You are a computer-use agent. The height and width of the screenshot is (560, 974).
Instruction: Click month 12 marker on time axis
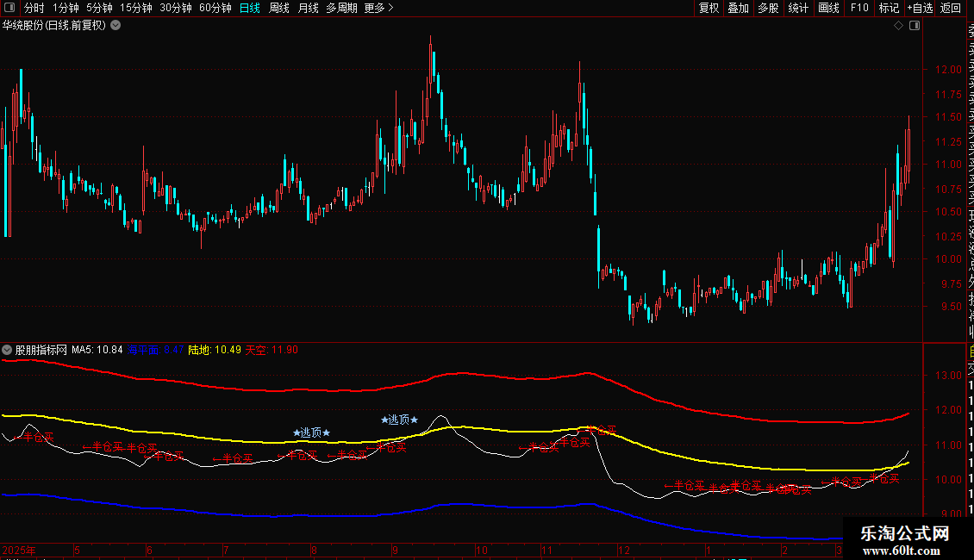pyautogui.click(x=624, y=550)
